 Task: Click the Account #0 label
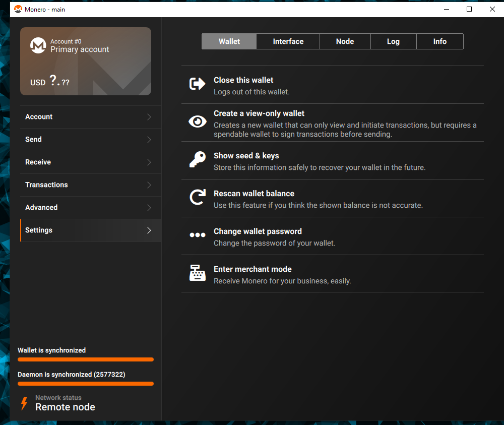pyautogui.click(x=66, y=41)
